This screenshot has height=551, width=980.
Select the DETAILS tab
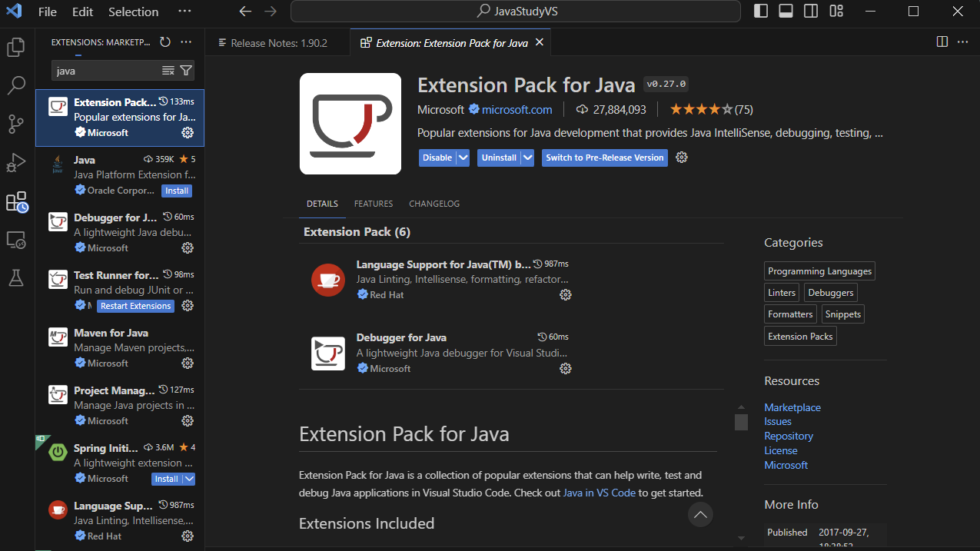pos(322,204)
